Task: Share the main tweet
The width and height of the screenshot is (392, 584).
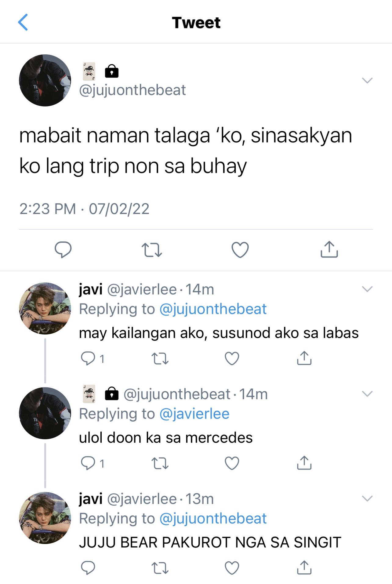Action: pos(329,249)
